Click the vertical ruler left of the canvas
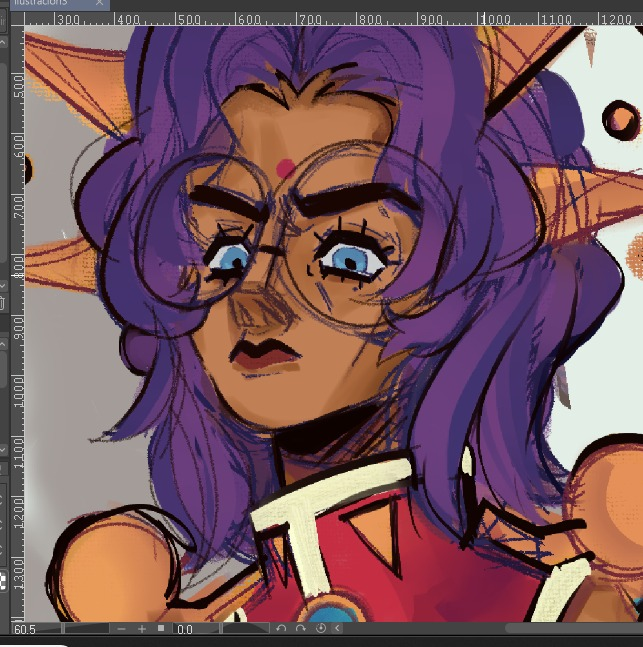Image resolution: width=643 pixels, height=647 pixels. [x=17, y=324]
